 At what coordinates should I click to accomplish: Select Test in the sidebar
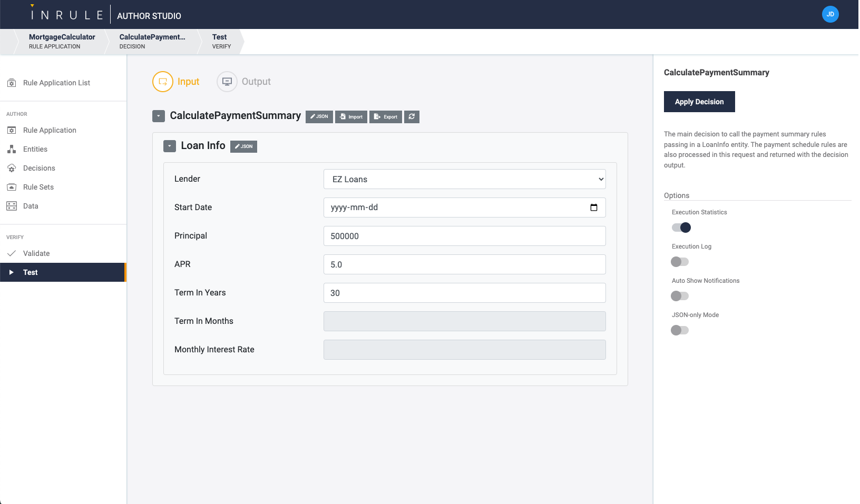[x=63, y=272]
